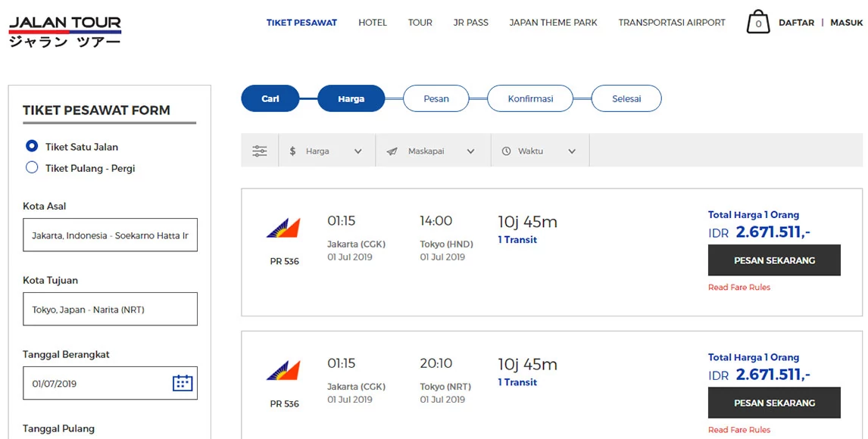Click the first Philippine Airlines PR 536 logo
The height and width of the screenshot is (439, 868).
[284, 229]
